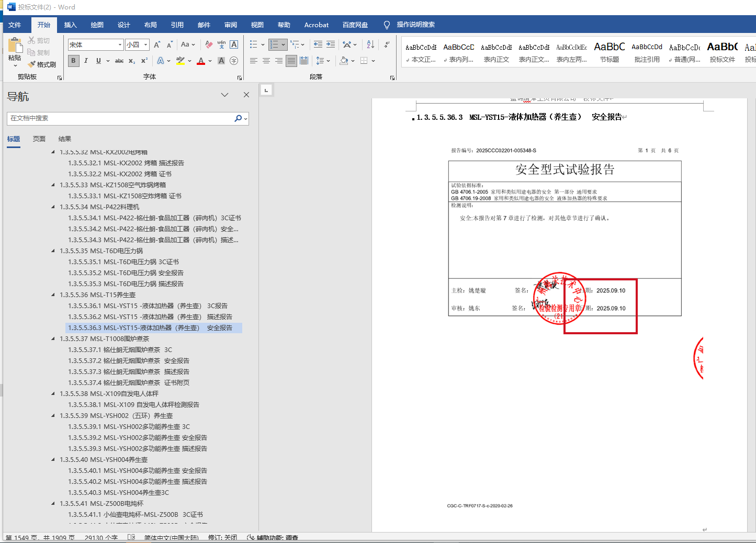The image size is (756, 543).
Task: Collapse the 1.3.5.5.34 MSL-P422料理机 heading
Action: coord(53,207)
